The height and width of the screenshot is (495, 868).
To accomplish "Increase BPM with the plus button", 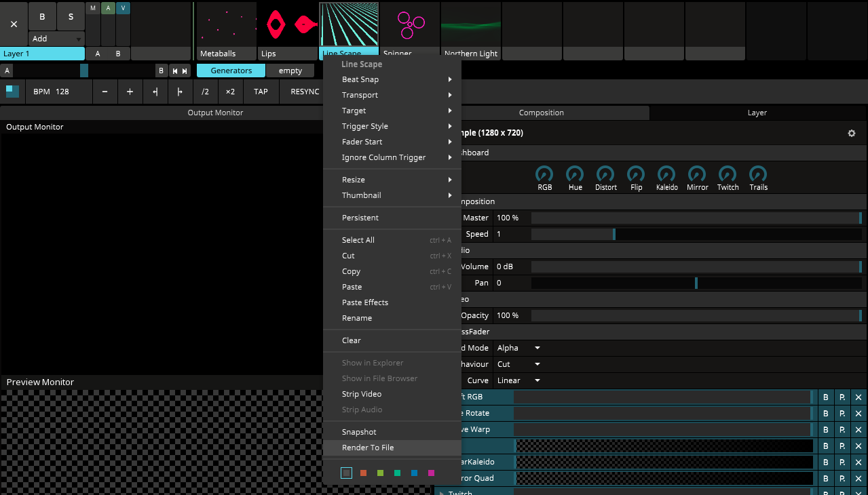I will coord(130,92).
